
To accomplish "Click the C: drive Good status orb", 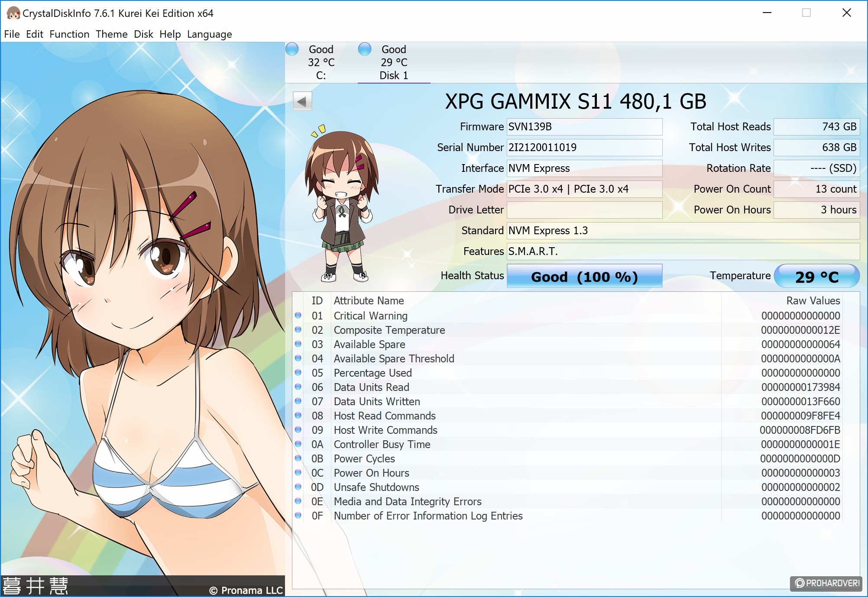I will pyautogui.click(x=292, y=49).
